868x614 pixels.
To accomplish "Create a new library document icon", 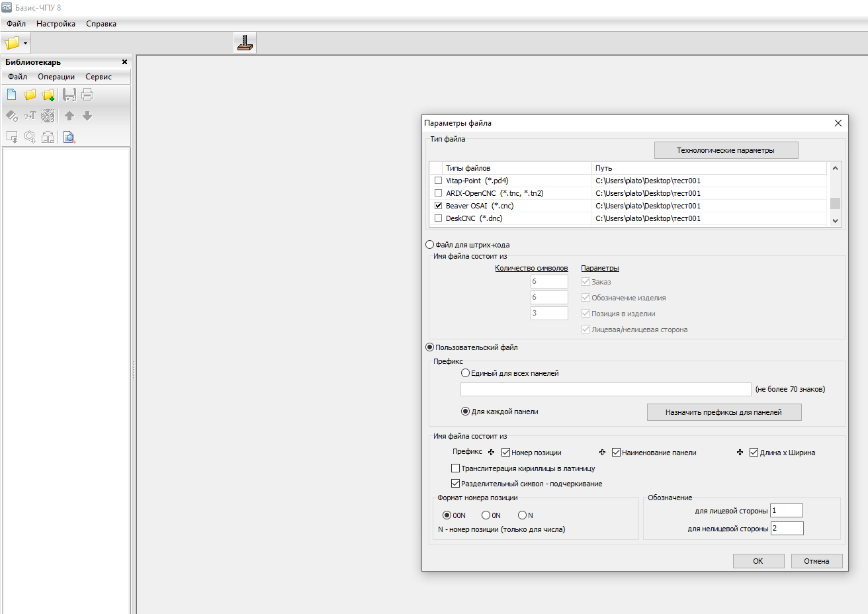I will (x=12, y=95).
